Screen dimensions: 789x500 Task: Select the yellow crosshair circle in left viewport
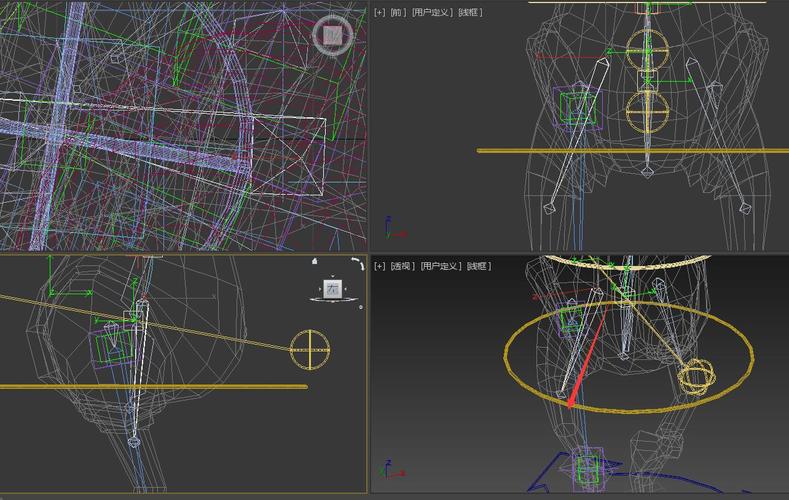click(x=310, y=349)
